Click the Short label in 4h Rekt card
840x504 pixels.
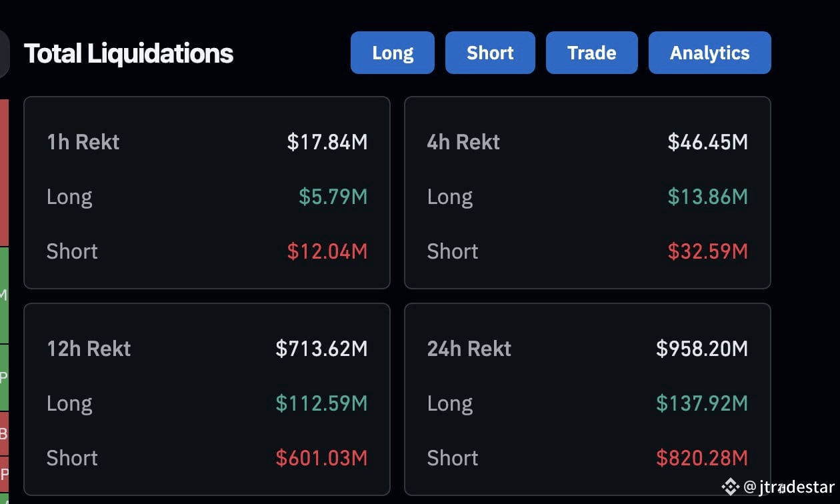click(x=453, y=251)
